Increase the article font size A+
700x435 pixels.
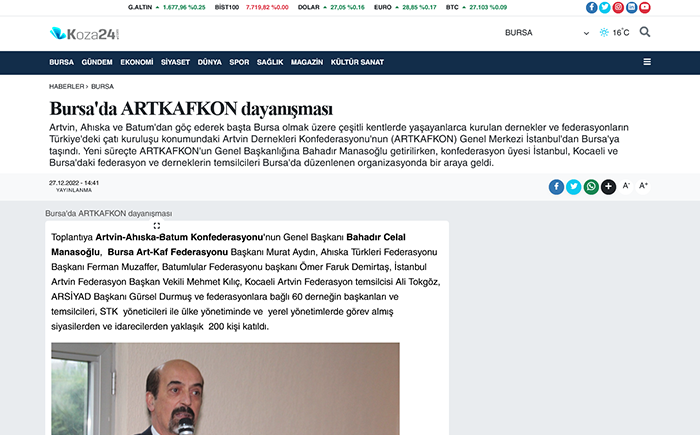click(x=643, y=186)
